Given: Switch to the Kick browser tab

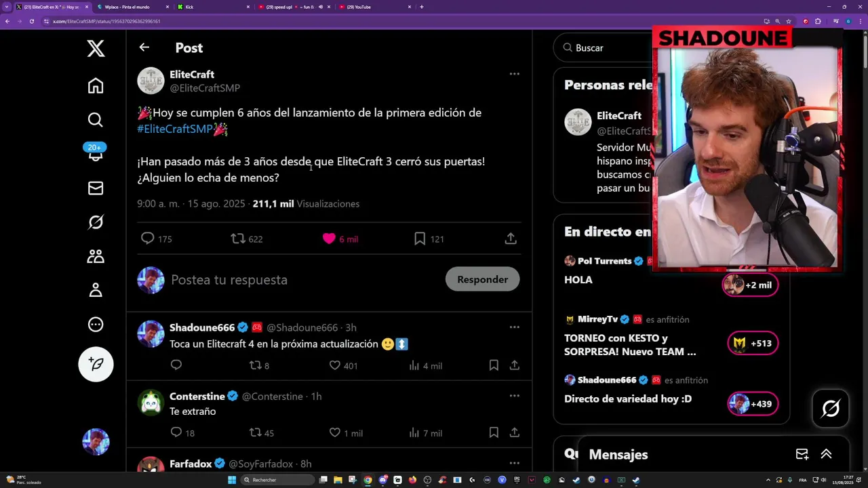Looking at the screenshot, I should point(213,7).
